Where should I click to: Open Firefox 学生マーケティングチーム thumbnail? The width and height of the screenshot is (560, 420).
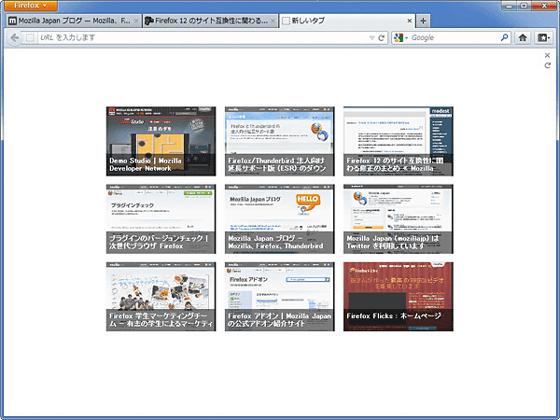pyautogui.click(x=161, y=296)
